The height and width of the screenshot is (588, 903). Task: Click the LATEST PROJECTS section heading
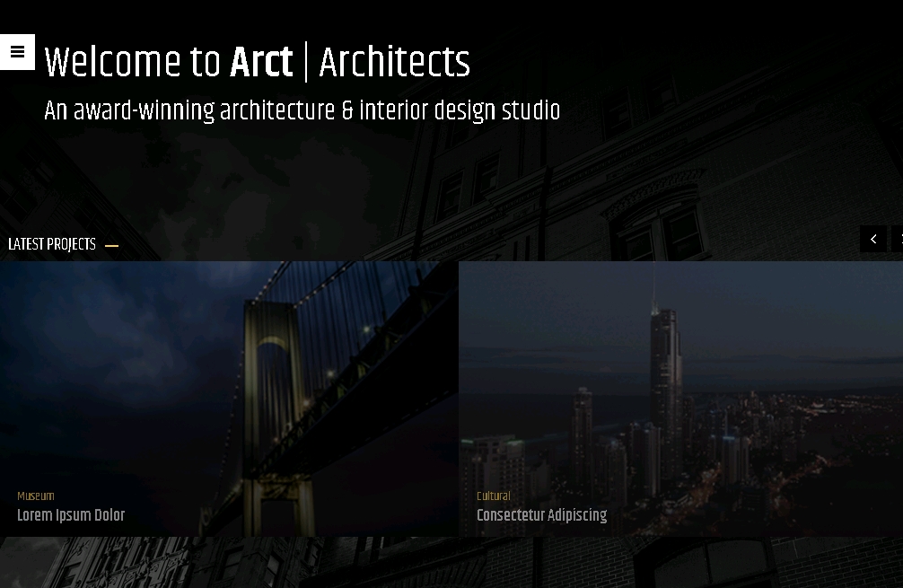coord(52,244)
